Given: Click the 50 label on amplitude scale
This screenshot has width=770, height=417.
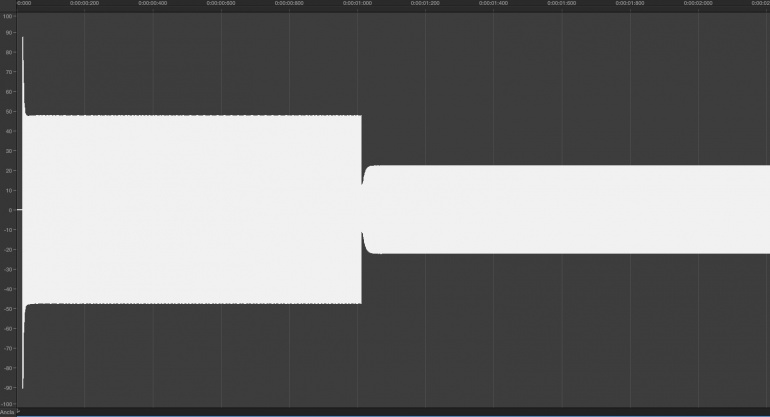Looking at the screenshot, I should tap(9, 111).
